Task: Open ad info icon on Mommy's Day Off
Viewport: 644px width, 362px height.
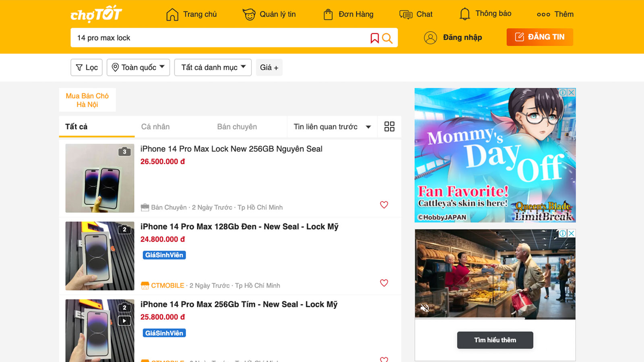Action: pyautogui.click(x=563, y=92)
